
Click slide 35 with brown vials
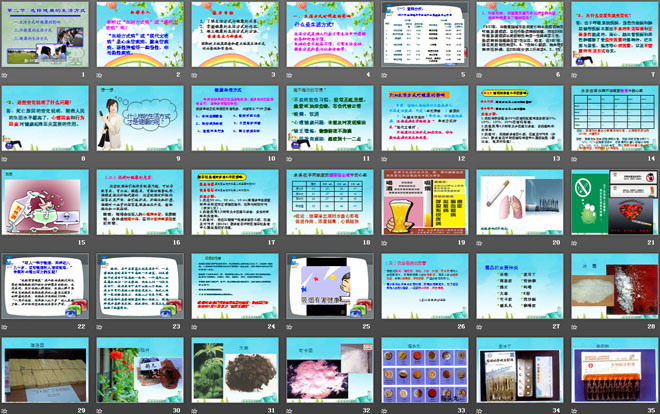point(615,372)
